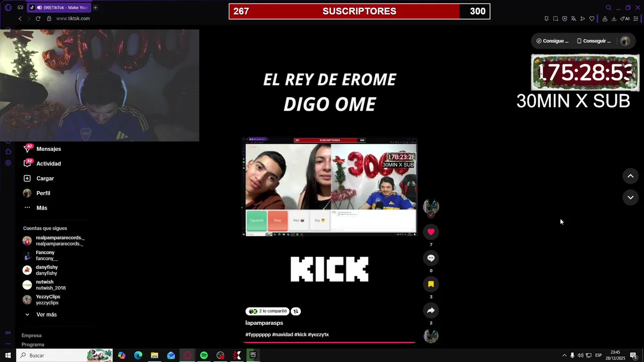View site security padlock info

[49, 19]
